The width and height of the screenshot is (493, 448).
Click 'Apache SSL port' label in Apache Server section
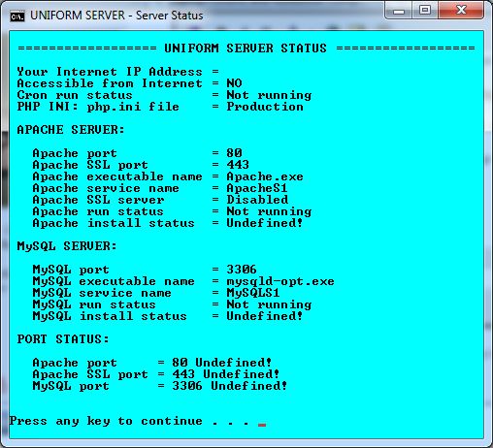pyautogui.click(x=90, y=165)
